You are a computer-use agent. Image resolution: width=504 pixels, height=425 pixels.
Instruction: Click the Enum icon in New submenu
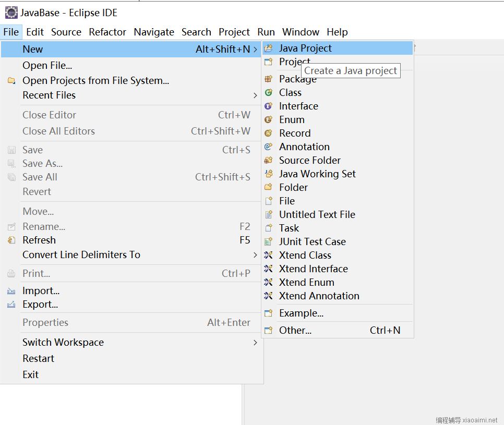(x=269, y=120)
